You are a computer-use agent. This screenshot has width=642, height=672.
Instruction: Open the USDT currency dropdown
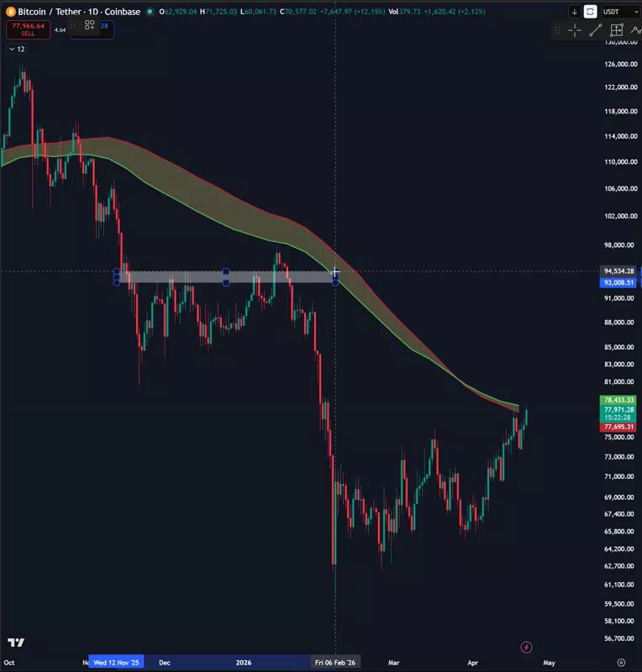coord(620,12)
